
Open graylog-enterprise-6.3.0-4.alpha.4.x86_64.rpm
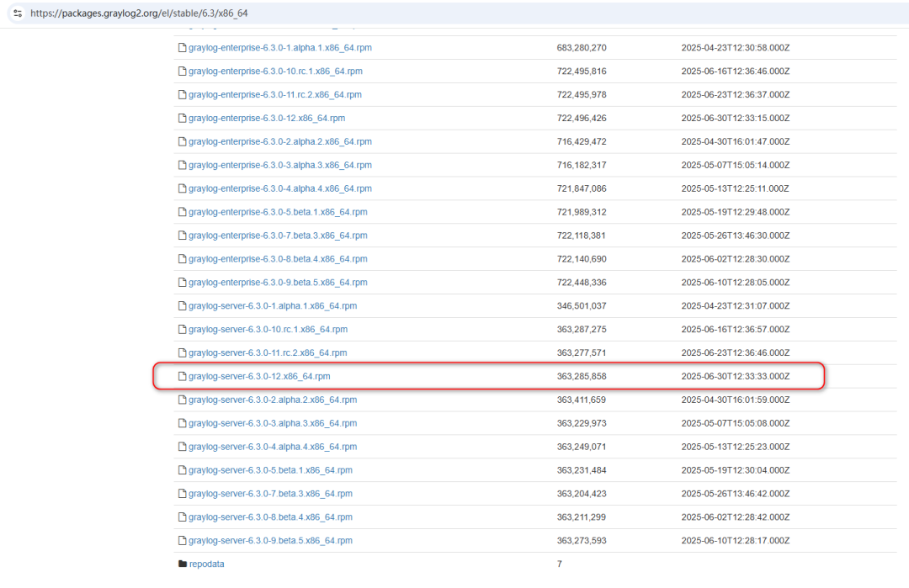pyautogui.click(x=280, y=188)
